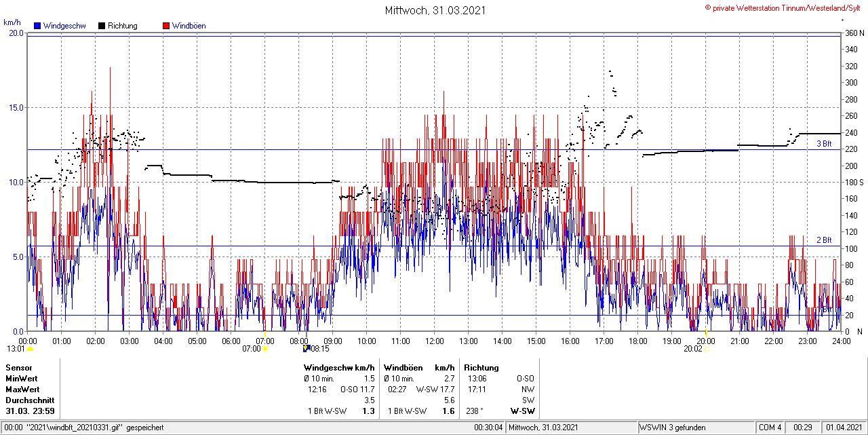The width and height of the screenshot is (868, 435).
Task: Click the 17.7 maximum gust value
Action: [x=447, y=389]
